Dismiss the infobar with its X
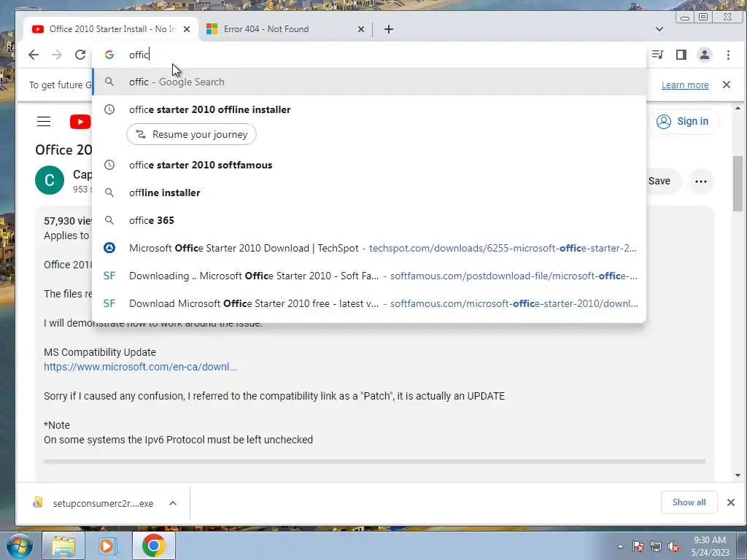Image resolution: width=747 pixels, height=560 pixels. pyautogui.click(x=726, y=85)
